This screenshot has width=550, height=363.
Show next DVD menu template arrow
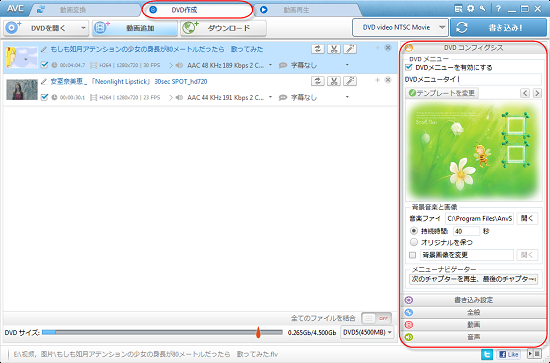point(537,93)
